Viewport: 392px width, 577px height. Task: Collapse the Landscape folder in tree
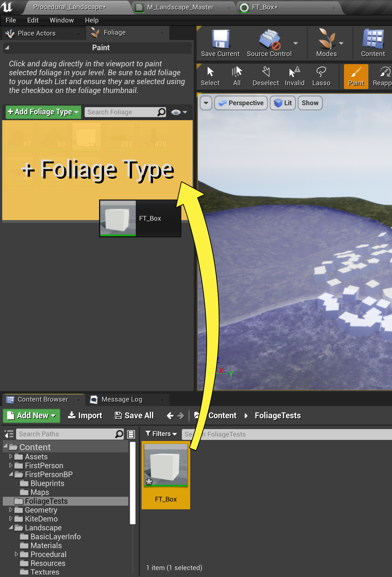(11, 527)
